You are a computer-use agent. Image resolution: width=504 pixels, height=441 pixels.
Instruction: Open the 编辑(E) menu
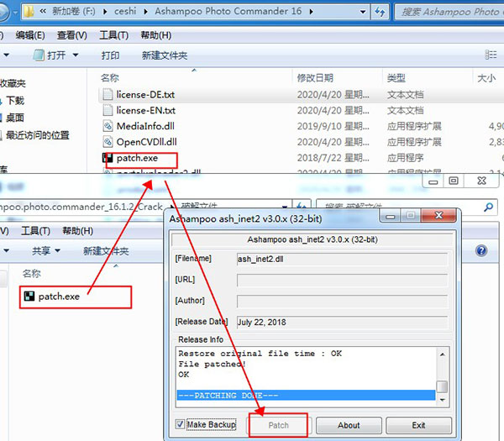pyautogui.click(x=30, y=35)
